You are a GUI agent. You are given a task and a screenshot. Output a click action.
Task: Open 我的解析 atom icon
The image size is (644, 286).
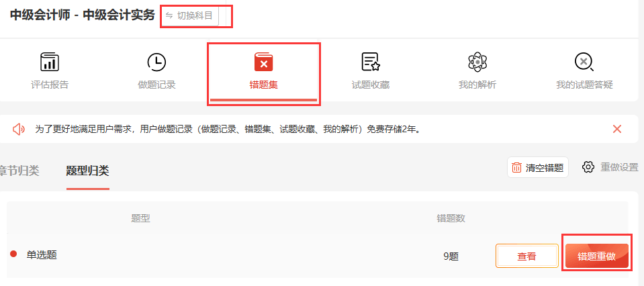point(477,62)
